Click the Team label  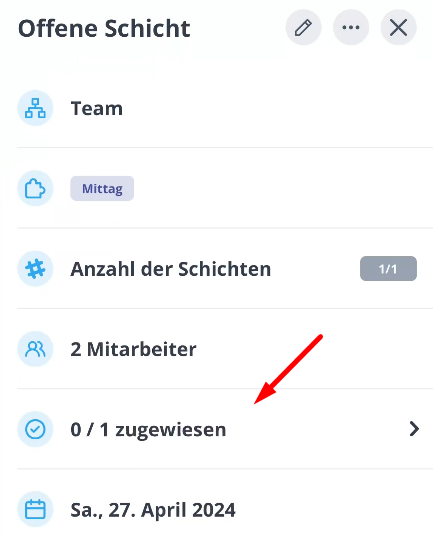pyautogui.click(x=97, y=109)
